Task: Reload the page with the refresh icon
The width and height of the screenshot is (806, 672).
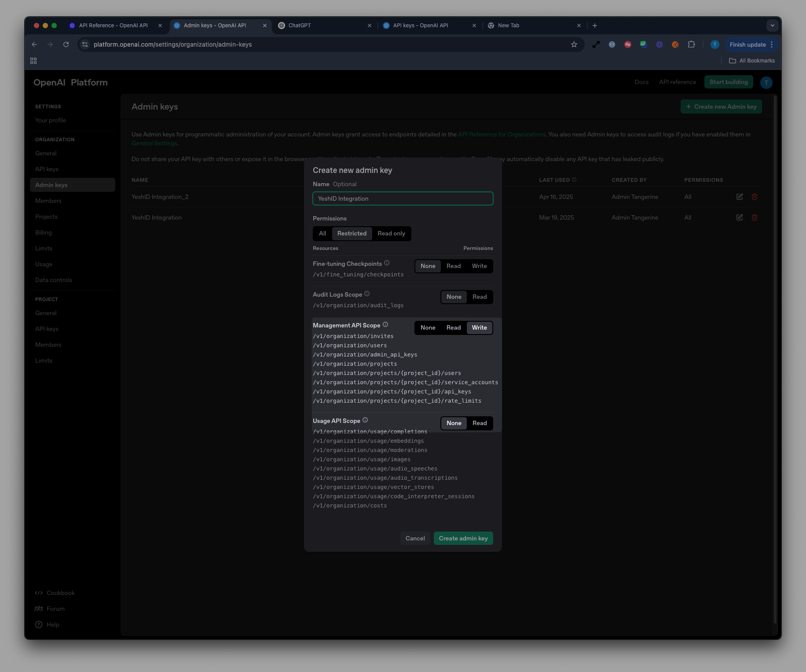Action: click(x=66, y=44)
